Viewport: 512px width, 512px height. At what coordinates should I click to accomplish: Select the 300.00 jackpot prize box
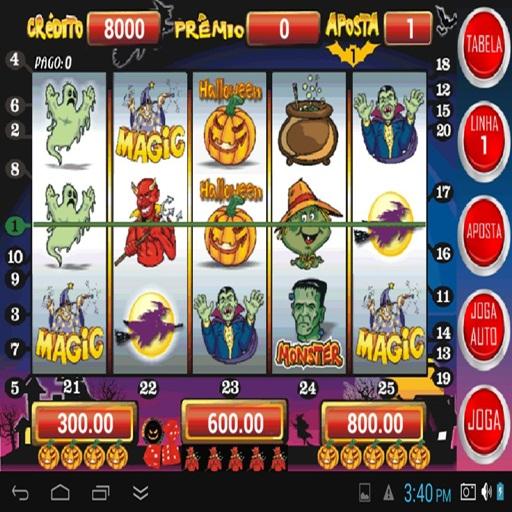(85, 423)
